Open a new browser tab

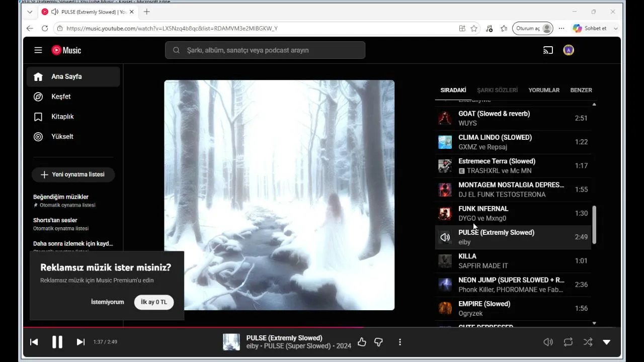tap(147, 12)
